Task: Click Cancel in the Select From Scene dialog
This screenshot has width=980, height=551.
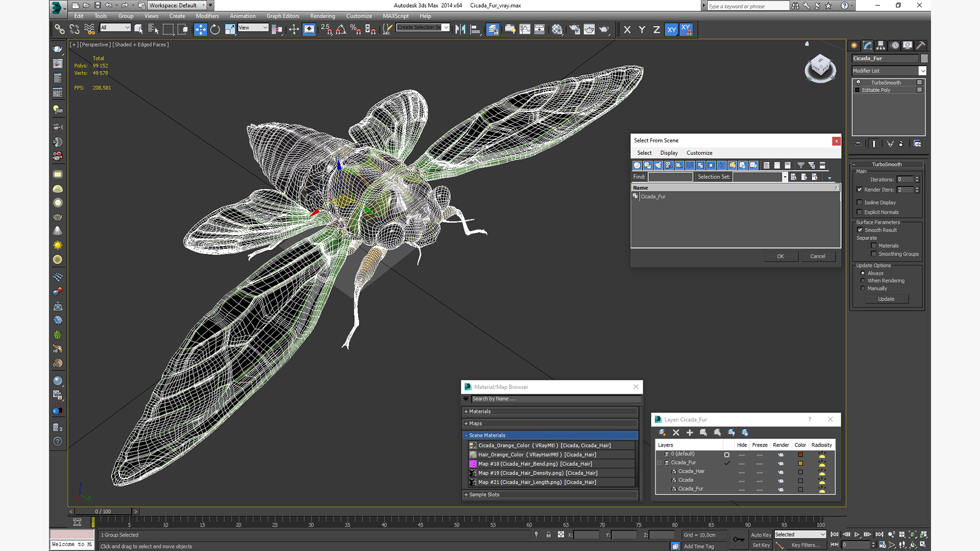Action: (x=817, y=256)
